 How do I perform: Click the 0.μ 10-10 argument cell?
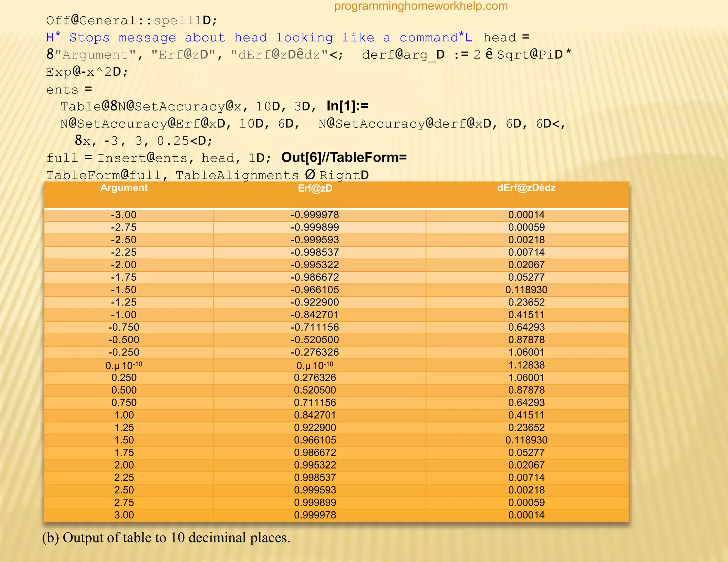pos(124,365)
